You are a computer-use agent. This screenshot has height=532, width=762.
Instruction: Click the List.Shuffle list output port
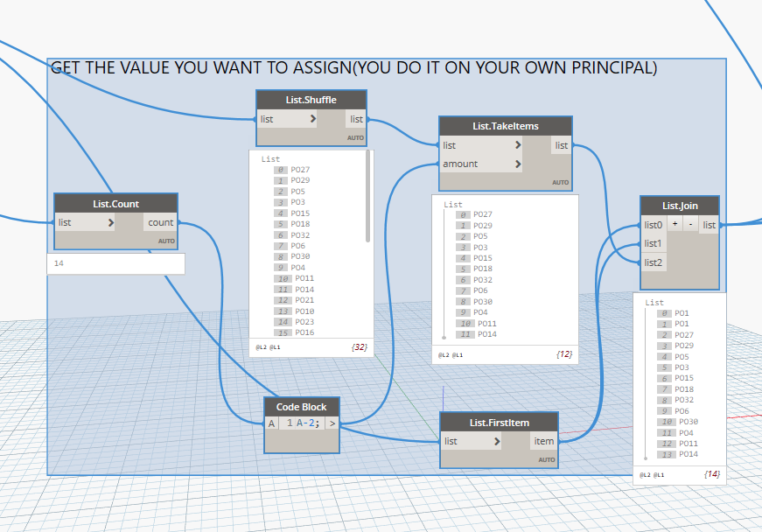(x=356, y=119)
